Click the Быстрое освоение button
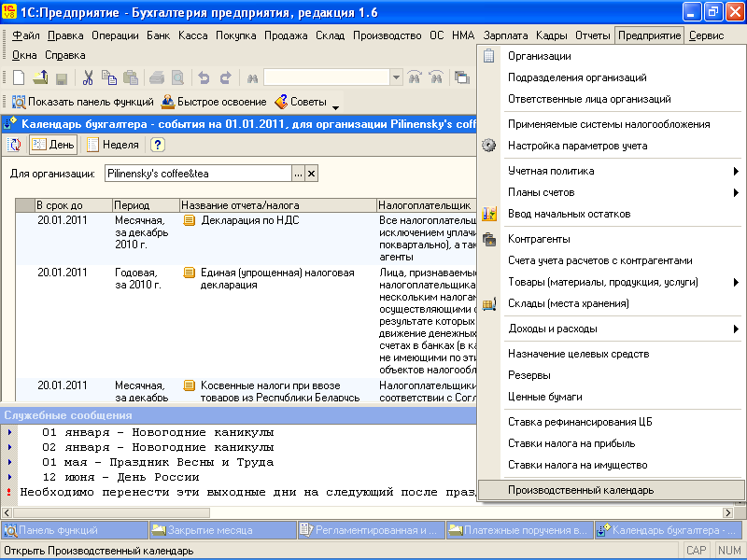The width and height of the screenshot is (747, 560). 214,102
